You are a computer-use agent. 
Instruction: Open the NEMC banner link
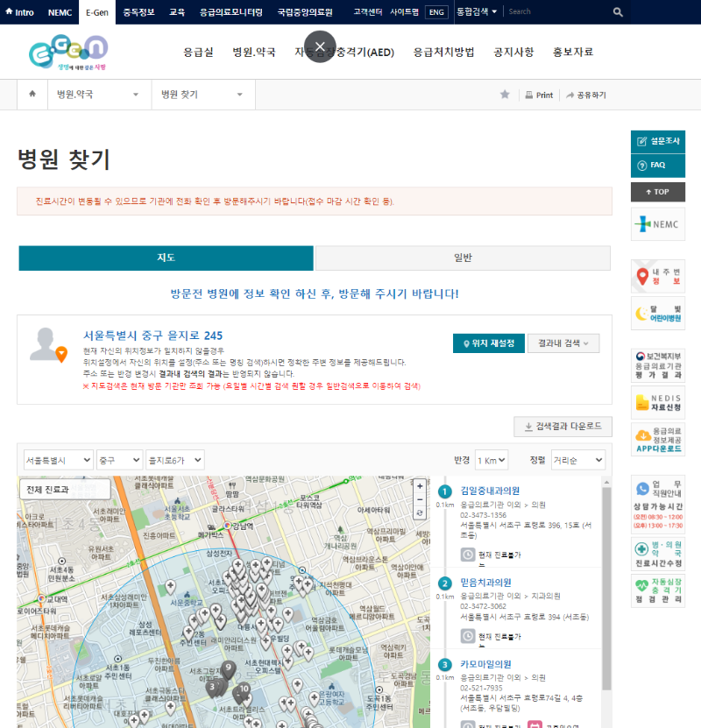(x=658, y=224)
